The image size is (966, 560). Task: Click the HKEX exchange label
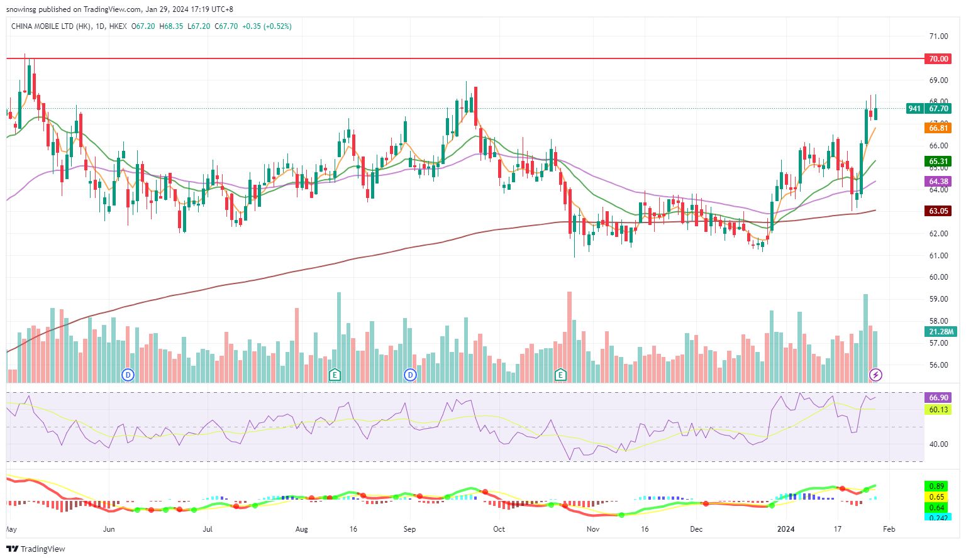coord(118,26)
